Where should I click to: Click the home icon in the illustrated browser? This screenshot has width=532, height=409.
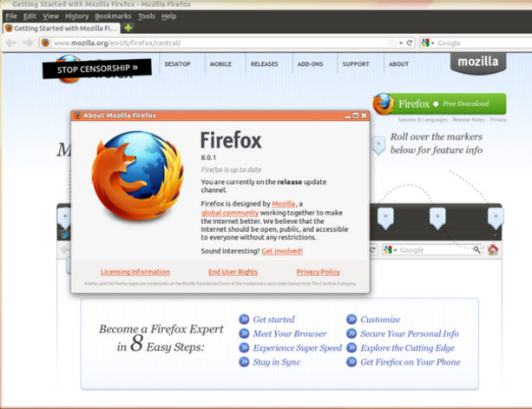click(493, 249)
